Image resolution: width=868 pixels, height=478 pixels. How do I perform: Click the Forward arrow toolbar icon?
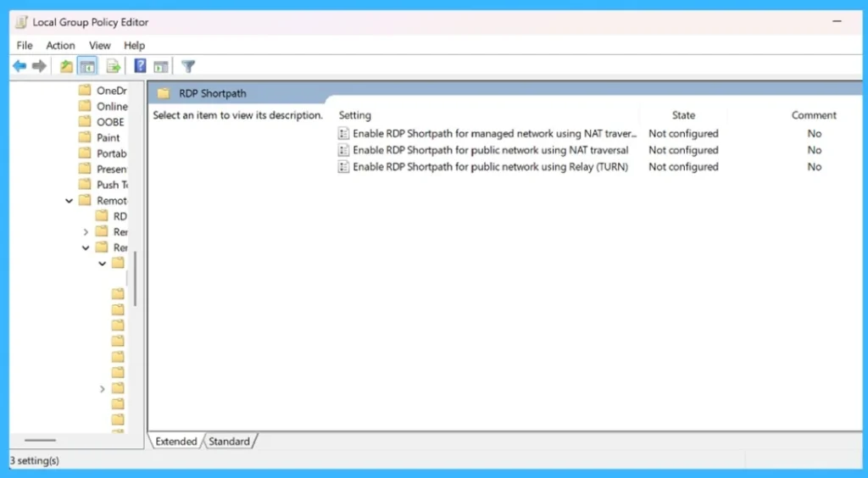coord(39,66)
